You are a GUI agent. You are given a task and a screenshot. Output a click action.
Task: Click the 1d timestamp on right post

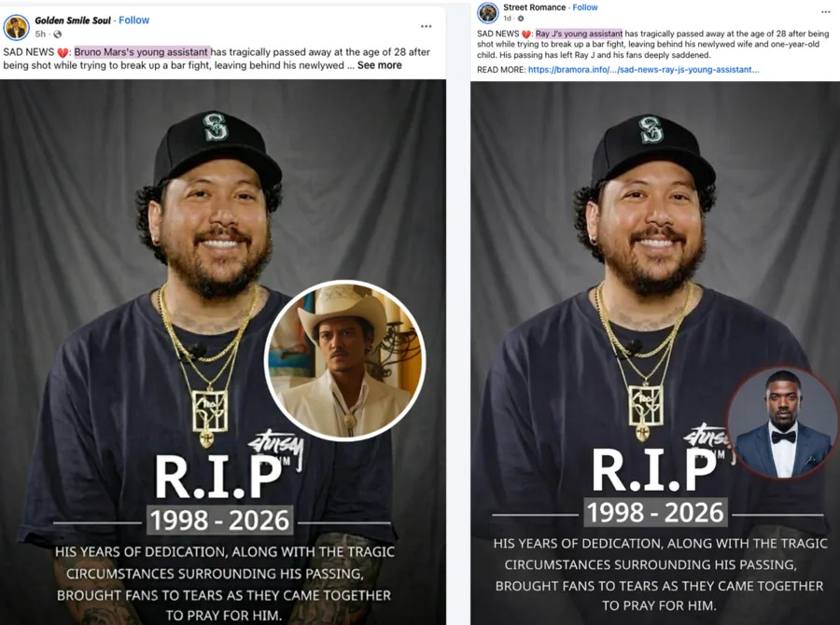pos(508,19)
